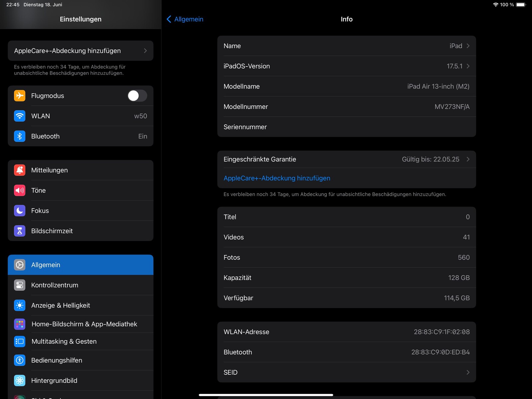Click the Bedienungshilfen accessibility icon
Viewport: 532px width, 399px height.
click(x=20, y=360)
